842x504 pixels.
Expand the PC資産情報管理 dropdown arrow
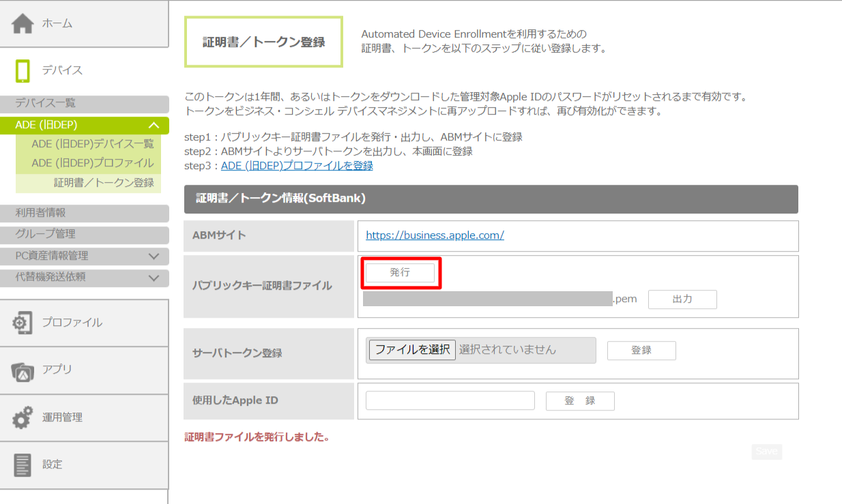pos(154,256)
